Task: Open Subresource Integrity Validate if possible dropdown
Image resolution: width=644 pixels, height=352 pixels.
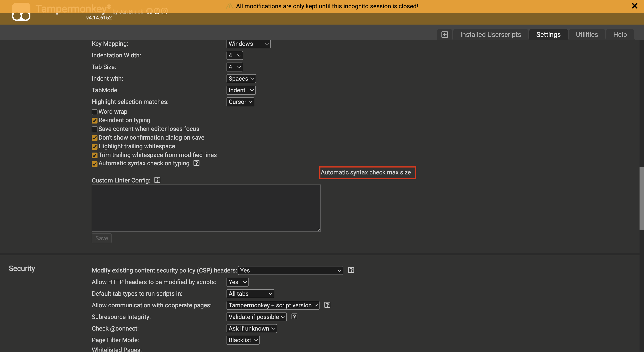Action: click(256, 317)
